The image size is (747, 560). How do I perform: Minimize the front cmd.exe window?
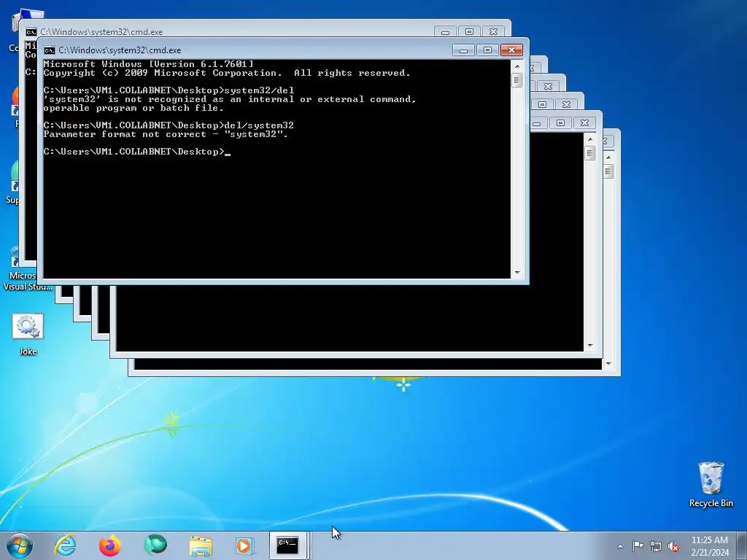[x=463, y=50]
